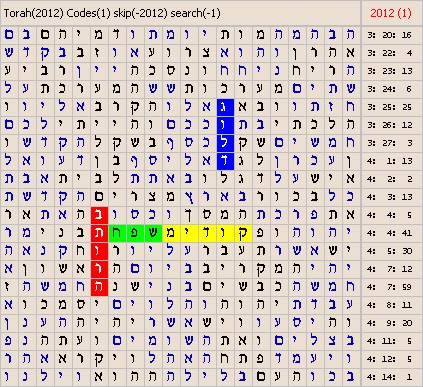Click the header text 'Torah(2012) Codes(1) skip(-2012) search(-1)'
Image resolution: width=423 pixels, height=387 pixels.
click(x=112, y=13)
